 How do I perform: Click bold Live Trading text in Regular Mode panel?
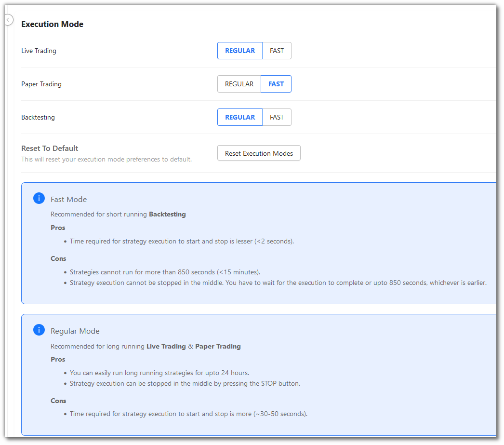pyautogui.click(x=166, y=346)
